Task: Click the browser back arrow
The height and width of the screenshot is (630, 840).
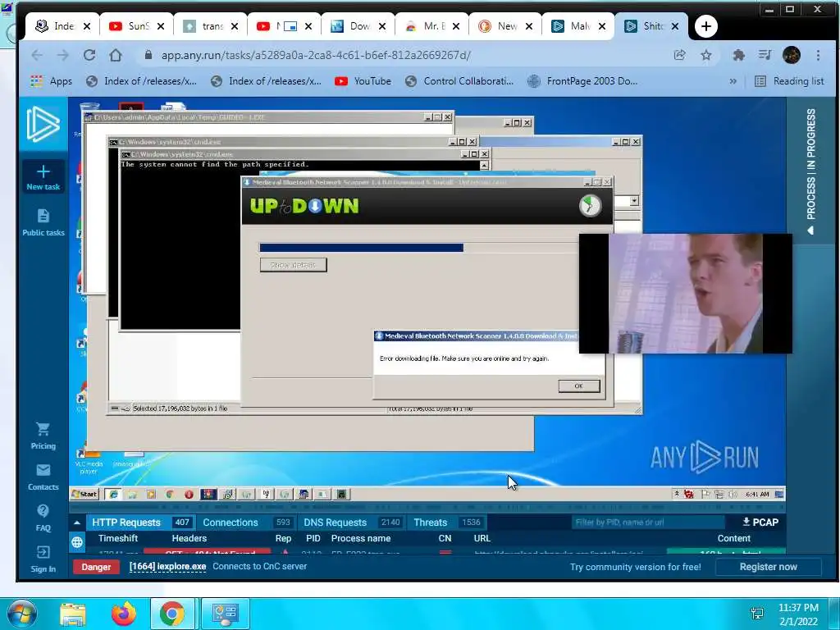Action: coord(36,55)
